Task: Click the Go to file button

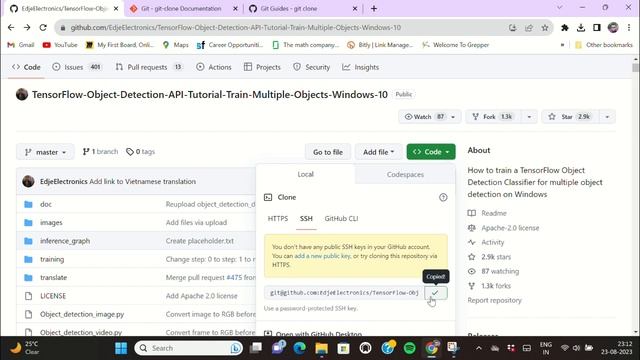Action: pos(328,152)
